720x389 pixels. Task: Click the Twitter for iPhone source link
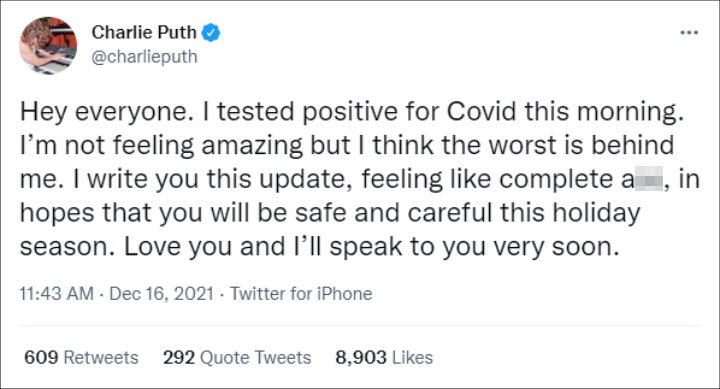[x=301, y=293]
